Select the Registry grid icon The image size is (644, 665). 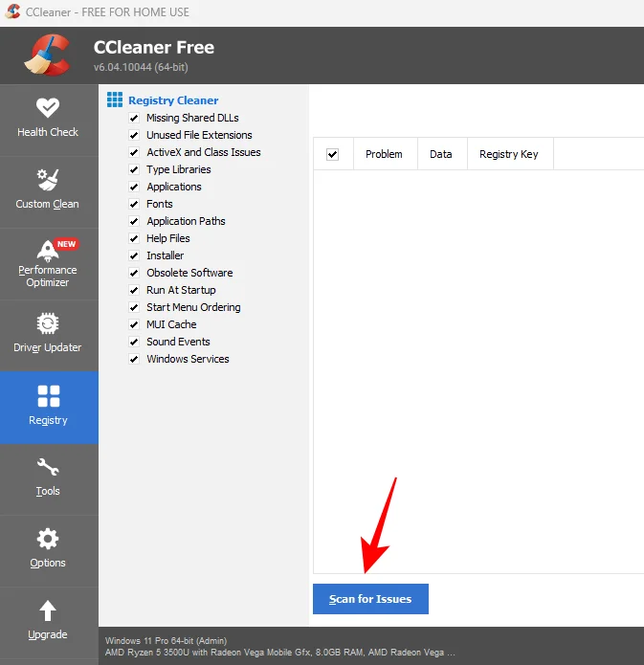48,396
